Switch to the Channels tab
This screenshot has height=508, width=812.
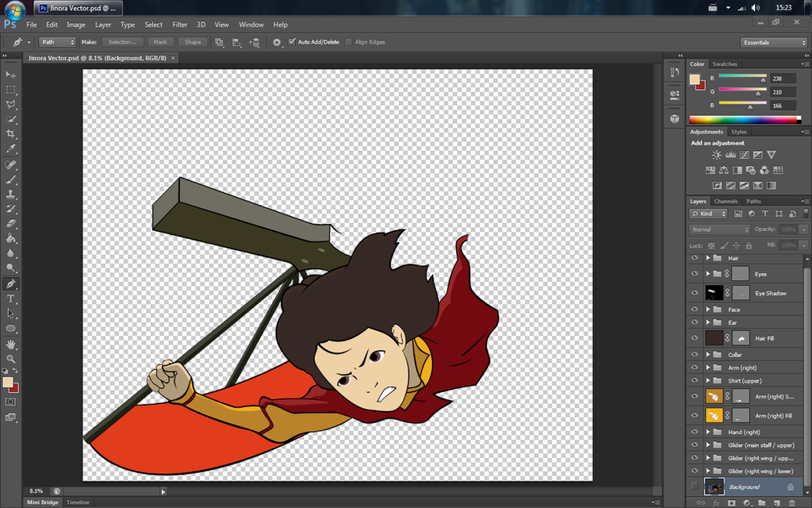[x=726, y=201]
